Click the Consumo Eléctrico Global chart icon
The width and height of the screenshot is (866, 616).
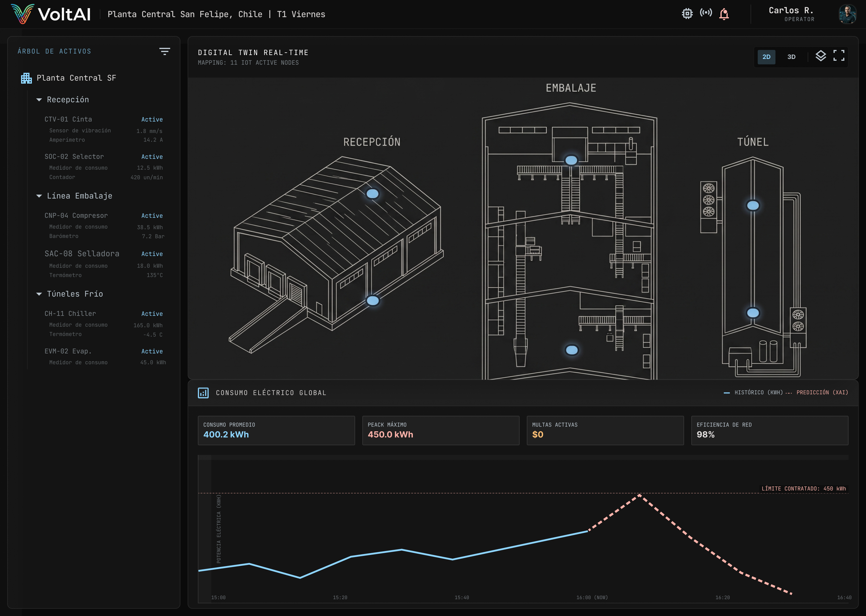point(203,393)
